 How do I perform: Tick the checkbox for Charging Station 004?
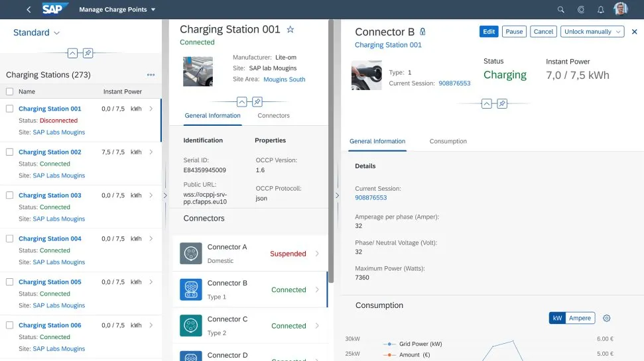point(9,238)
